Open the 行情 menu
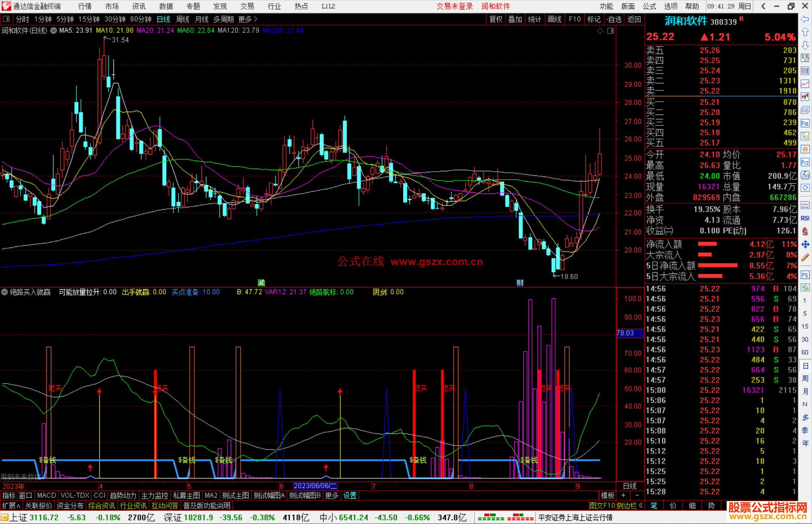 point(85,6)
